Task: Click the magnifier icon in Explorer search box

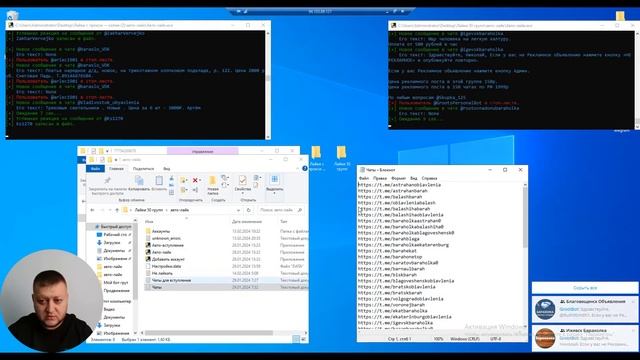Action: pos(300,210)
